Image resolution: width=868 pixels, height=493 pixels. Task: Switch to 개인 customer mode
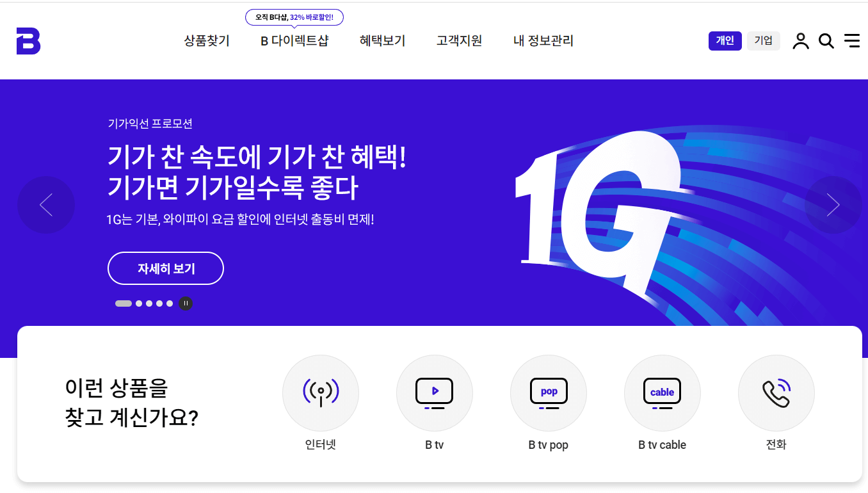(725, 41)
